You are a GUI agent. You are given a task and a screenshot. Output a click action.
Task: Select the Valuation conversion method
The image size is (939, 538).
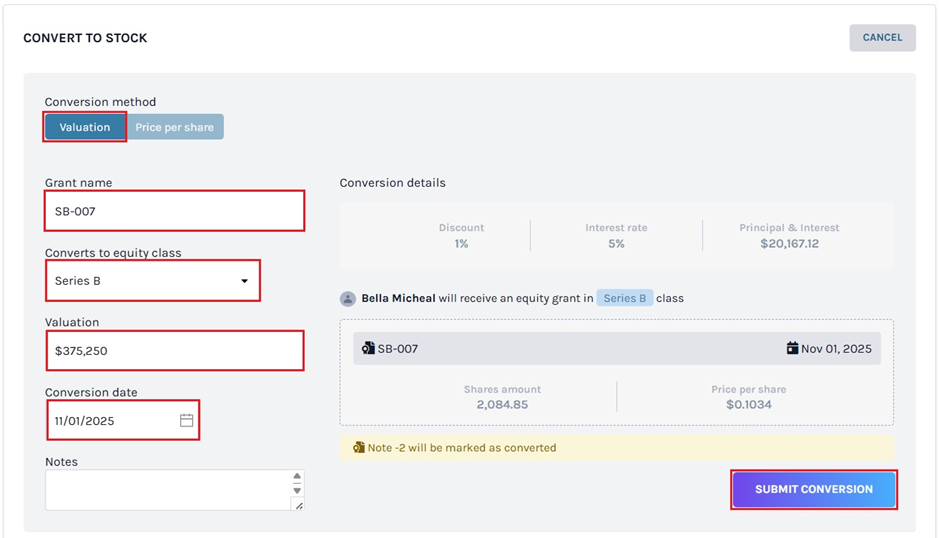84,127
